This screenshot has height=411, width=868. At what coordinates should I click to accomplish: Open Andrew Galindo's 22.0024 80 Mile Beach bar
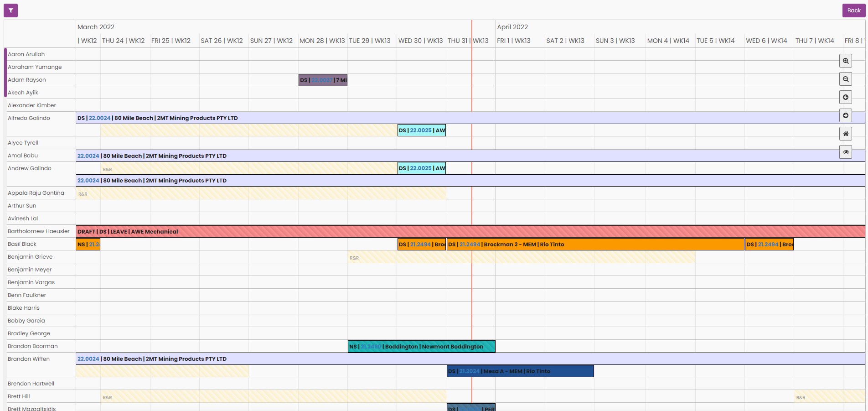(470, 181)
